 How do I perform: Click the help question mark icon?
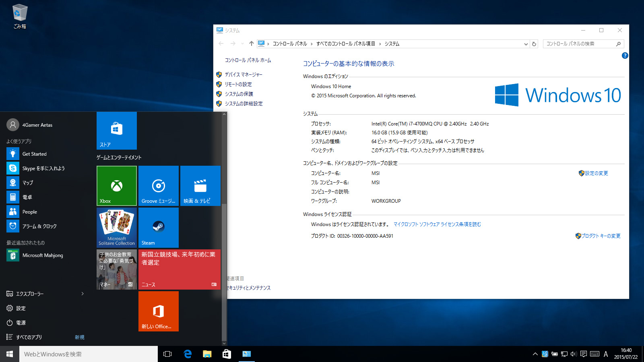click(x=625, y=56)
